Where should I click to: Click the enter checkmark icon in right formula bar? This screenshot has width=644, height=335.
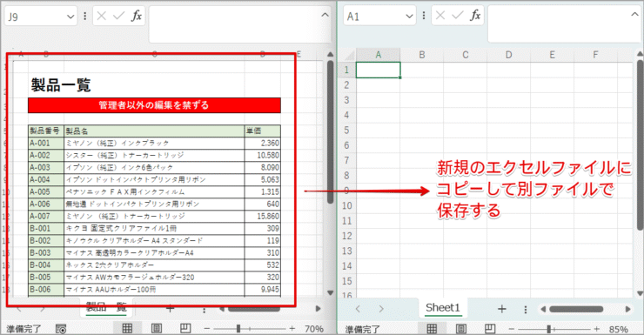pos(457,16)
